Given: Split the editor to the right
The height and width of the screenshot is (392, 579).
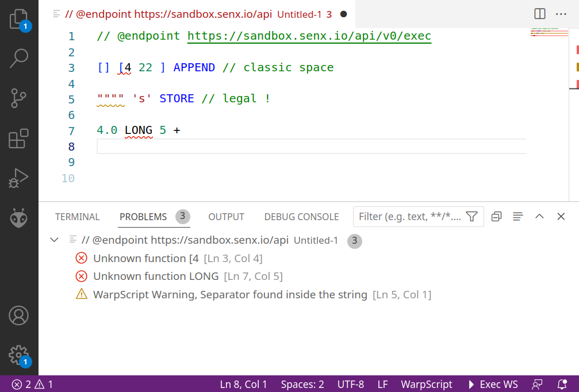Looking at the screenshot, I should coord(539,14).
